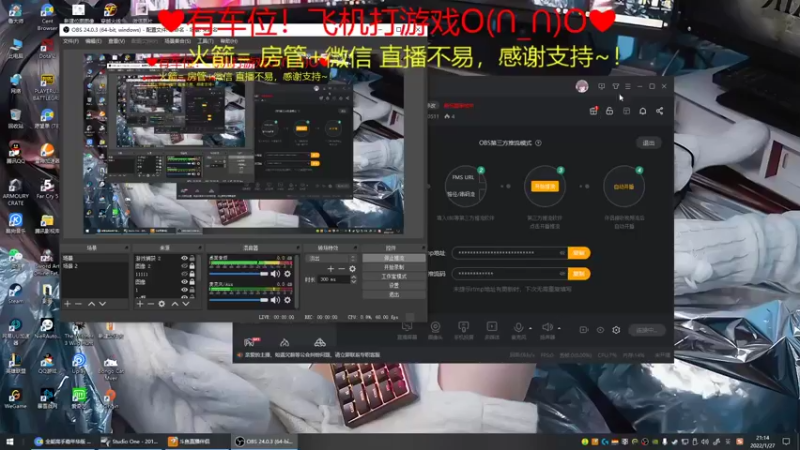The height and width of the screenshot is (450, 800).
Task: Undock the 混音器 panel via its corner icon
Action: pos(297,247)
